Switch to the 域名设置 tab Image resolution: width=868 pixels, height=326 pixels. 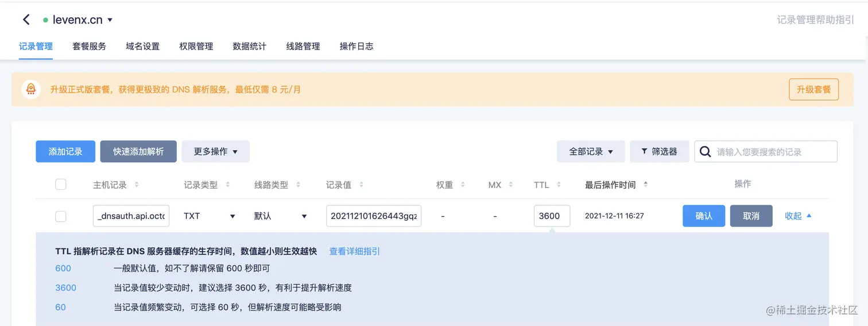pos(142,46)
